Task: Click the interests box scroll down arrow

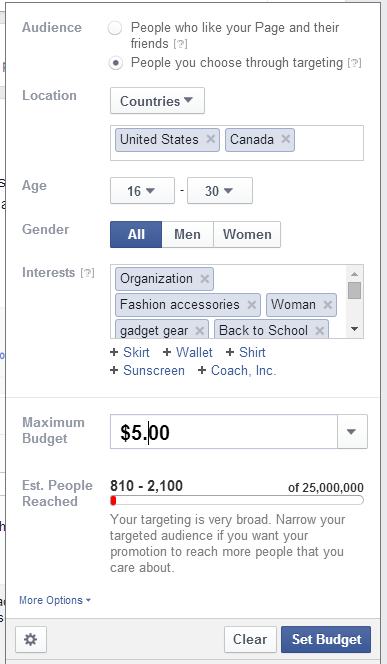Action: (x=355, y=329)
